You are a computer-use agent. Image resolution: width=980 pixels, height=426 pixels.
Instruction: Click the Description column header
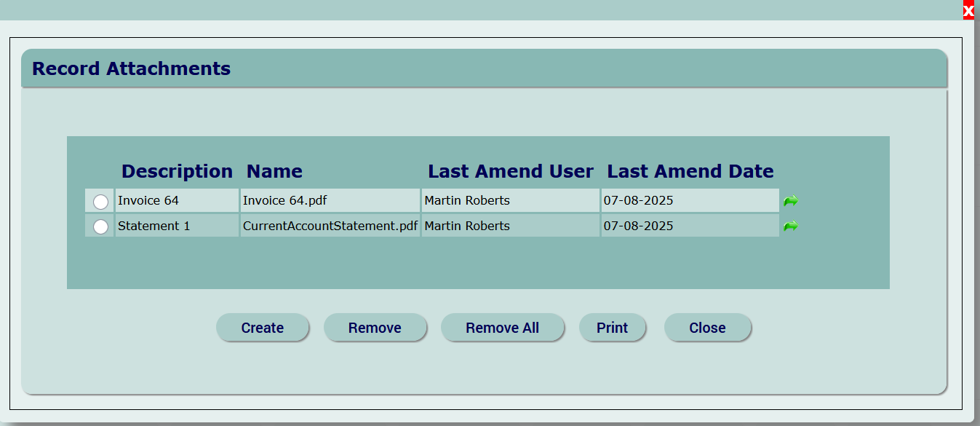(177, 172)
